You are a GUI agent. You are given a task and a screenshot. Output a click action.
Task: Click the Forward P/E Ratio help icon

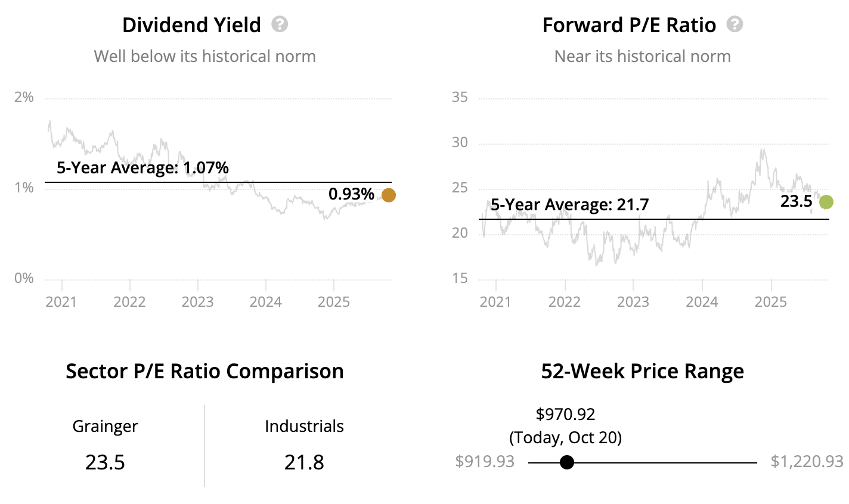coord(735,24)
